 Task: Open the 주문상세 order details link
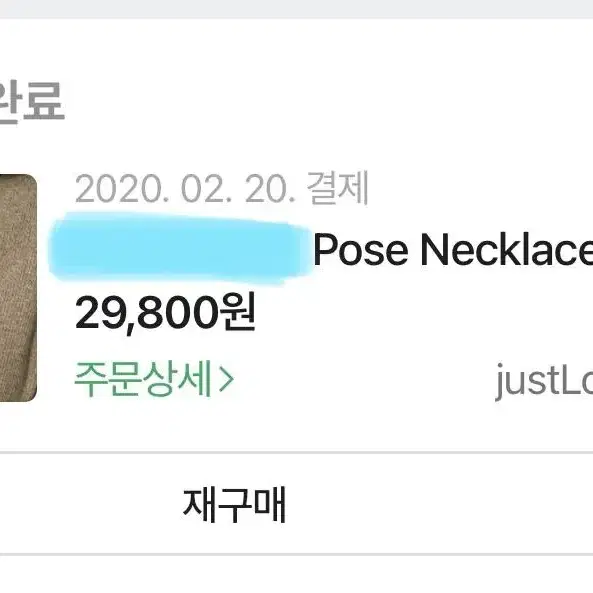coord(154,379)
